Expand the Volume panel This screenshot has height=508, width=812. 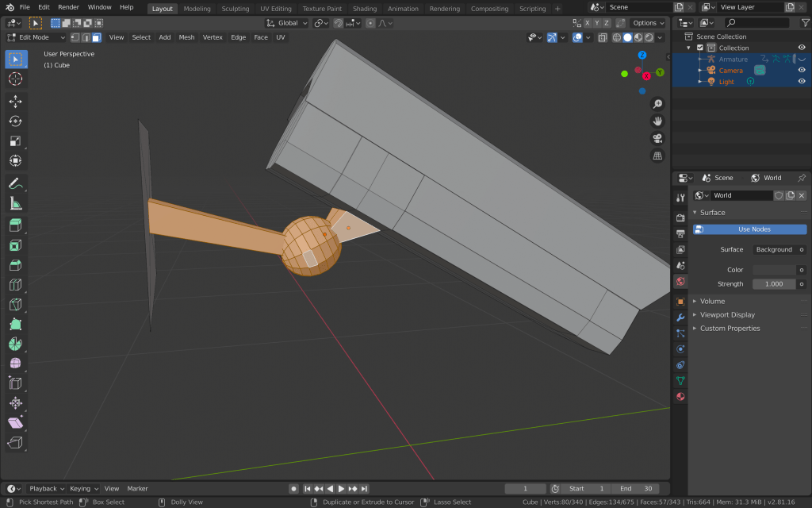(712, 302)
